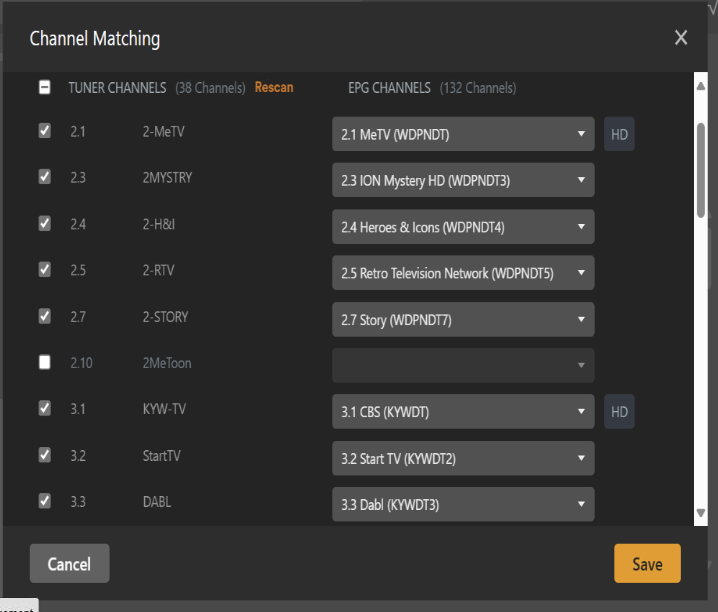Uncheck channel 2.5 2-RTV checkbox
This screenshot has height=612, width=718.
tap(44, 269)
